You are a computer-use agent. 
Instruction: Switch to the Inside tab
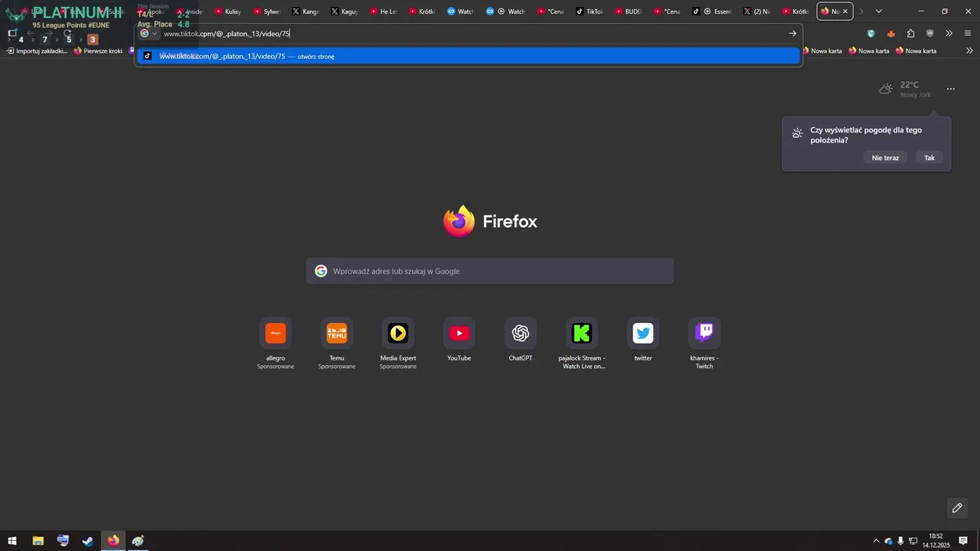click(189, 11)
